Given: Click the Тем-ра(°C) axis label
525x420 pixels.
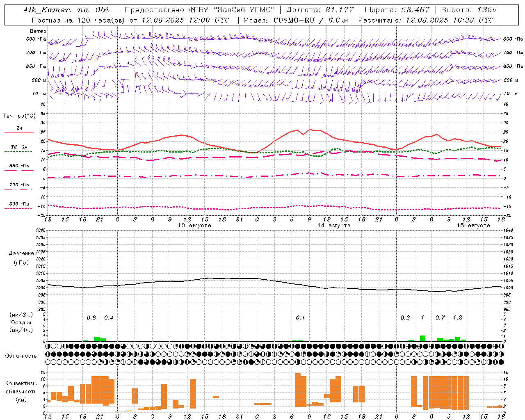Looking at the screenshot, I should [19, 116].
